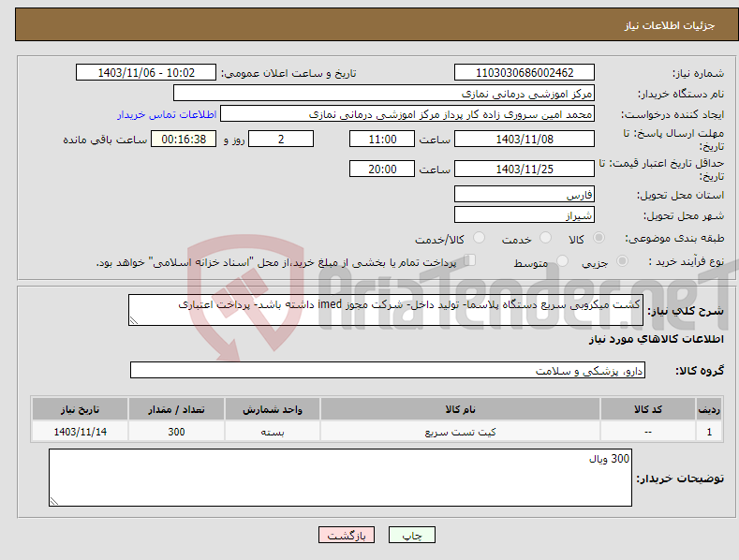Click the quantity cell 300

(x=176, y=432)
